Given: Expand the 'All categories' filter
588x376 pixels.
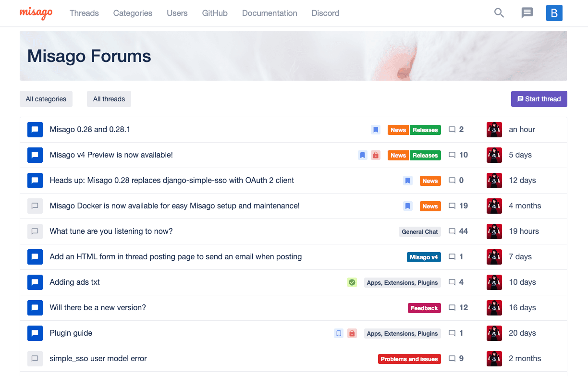Looking at the screenshot, I should pyautogui.click(x=46, y=99).
